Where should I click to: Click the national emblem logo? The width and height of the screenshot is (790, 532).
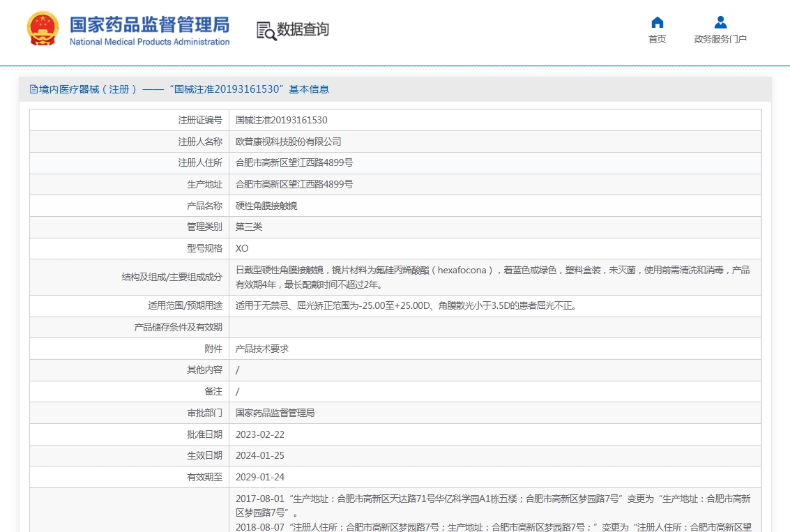(x=43, y=29)
